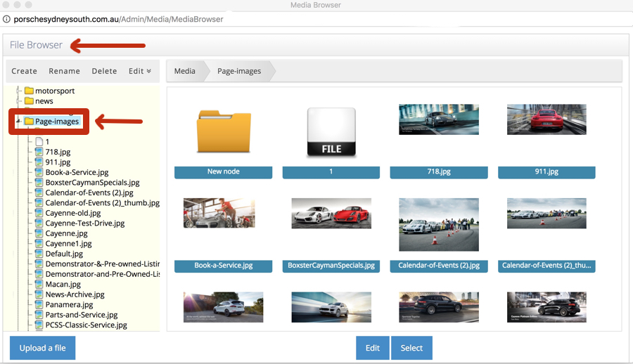Click Rename in the file toolbar
Screen dimensions: 633x364
tap(65, 71)
